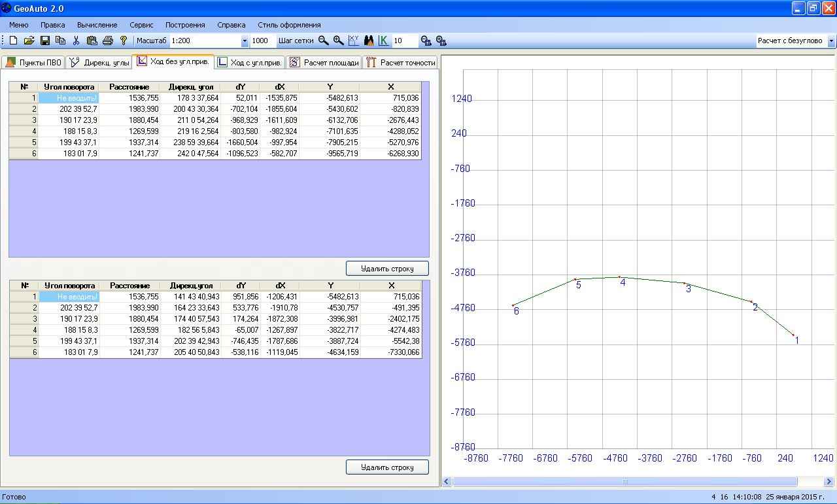
Task: Click the horizontal scrollbar thumb under the plot
Action: pyautogui.click(x=624, y=482)
